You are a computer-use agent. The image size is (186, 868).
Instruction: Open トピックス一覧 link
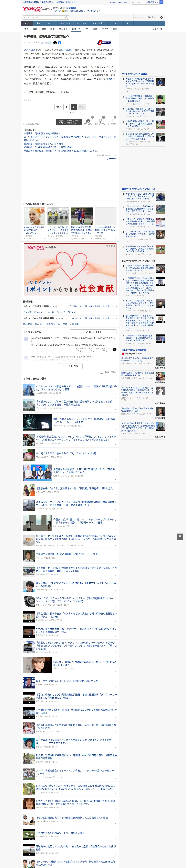155,29
